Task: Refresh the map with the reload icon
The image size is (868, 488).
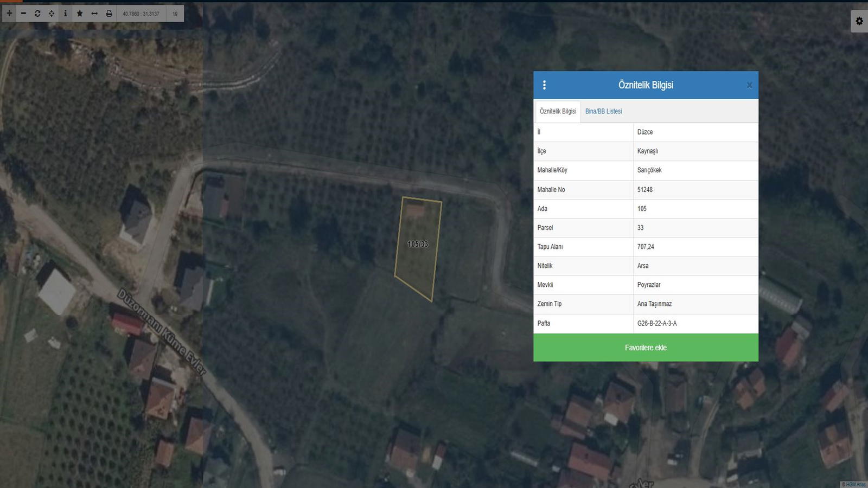Action: click(x=37, y=14)
